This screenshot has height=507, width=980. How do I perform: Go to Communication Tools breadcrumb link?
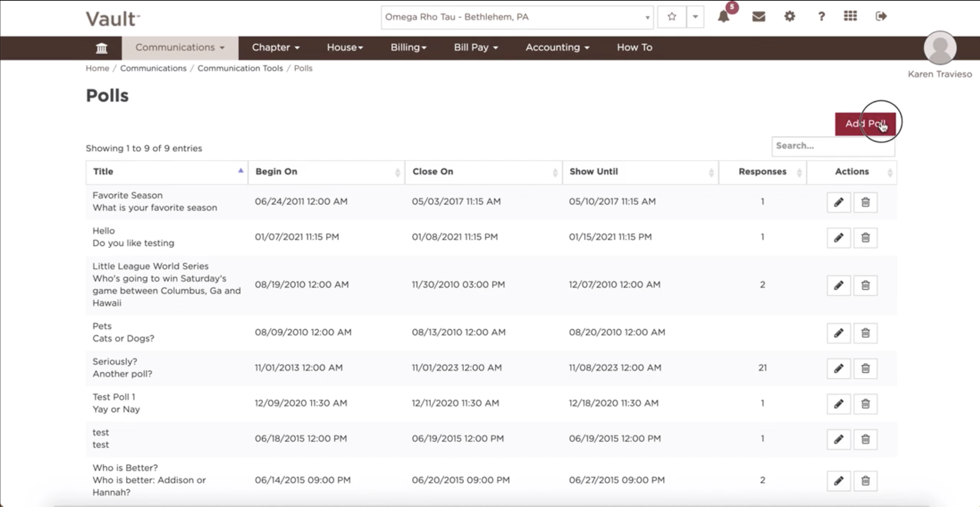click(240, 68)
